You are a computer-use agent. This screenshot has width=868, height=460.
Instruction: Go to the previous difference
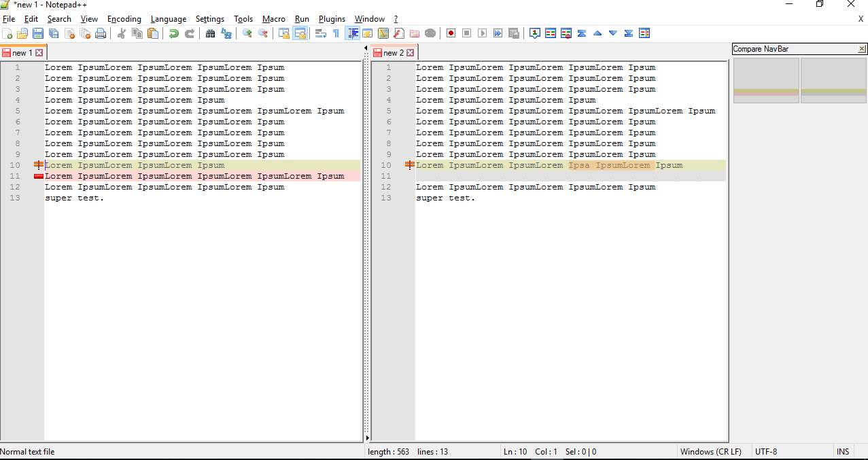pyautogui.click(x=597, y=33)
